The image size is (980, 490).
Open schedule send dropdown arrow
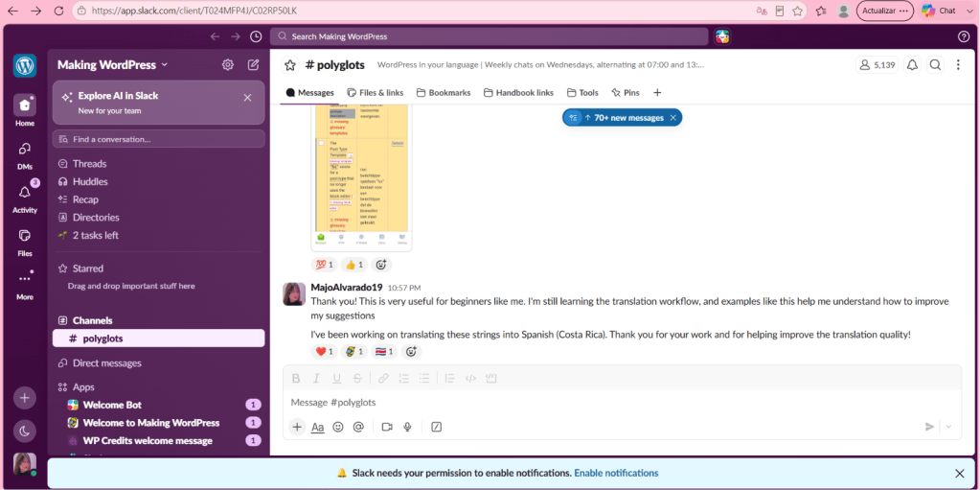[x=948, y=427]
